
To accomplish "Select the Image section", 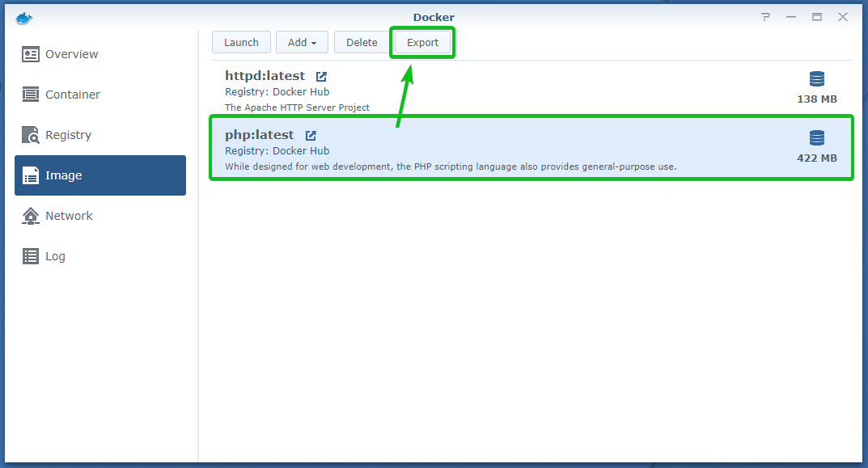I will 100,175.
